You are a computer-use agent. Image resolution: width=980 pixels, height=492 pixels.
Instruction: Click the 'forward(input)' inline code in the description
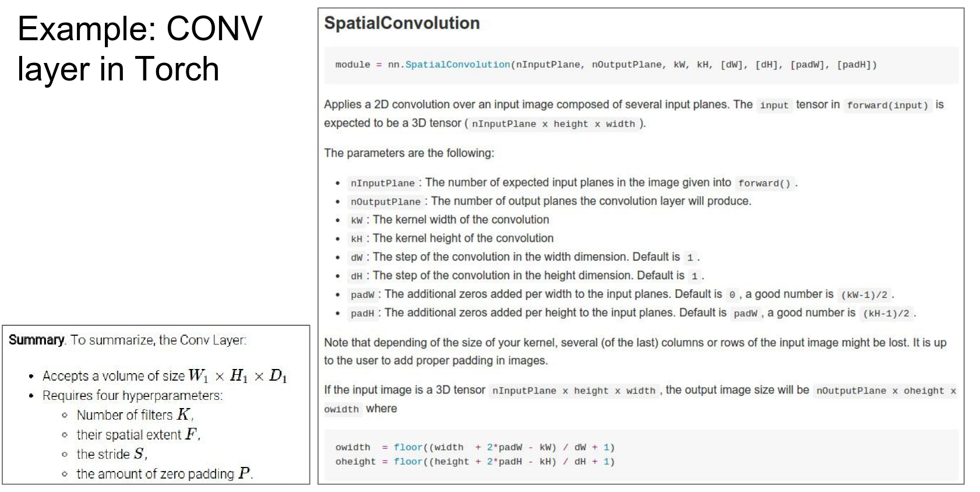(x=887, y=106)
